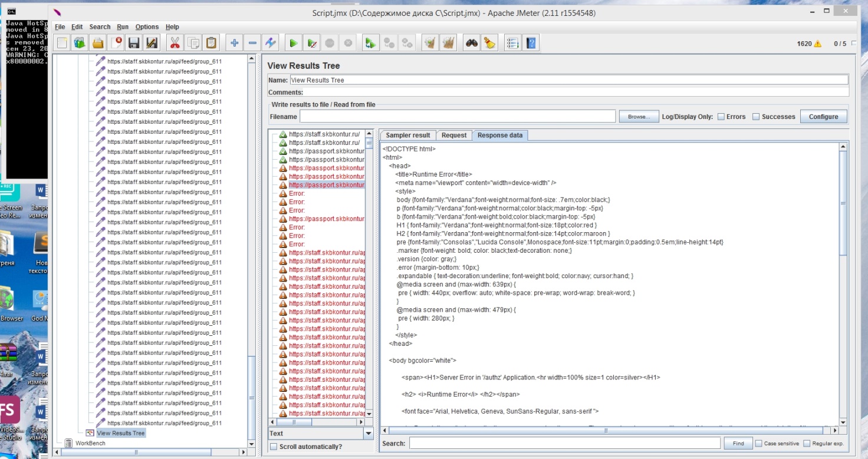The height and width of the screenshot is (459, 868).
Task: Click the Configure button
Action: click(824, 117)
